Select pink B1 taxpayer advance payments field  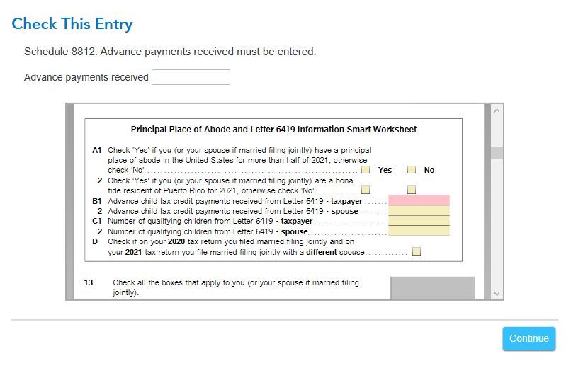(419, 200)
